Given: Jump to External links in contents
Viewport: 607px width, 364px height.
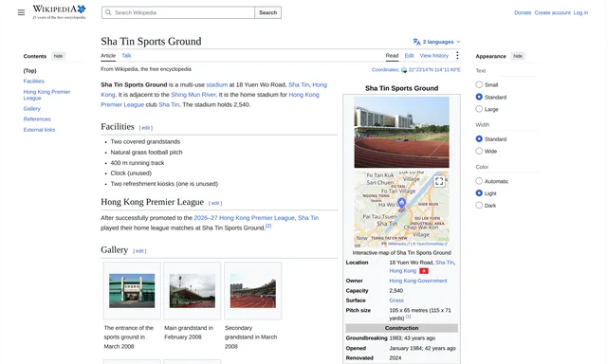Looking at the screenshot, I should point(39,130).
